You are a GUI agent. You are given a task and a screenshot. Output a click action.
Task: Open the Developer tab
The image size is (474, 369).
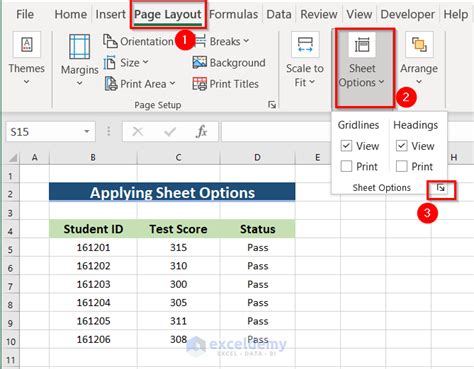tap(407, 14)
